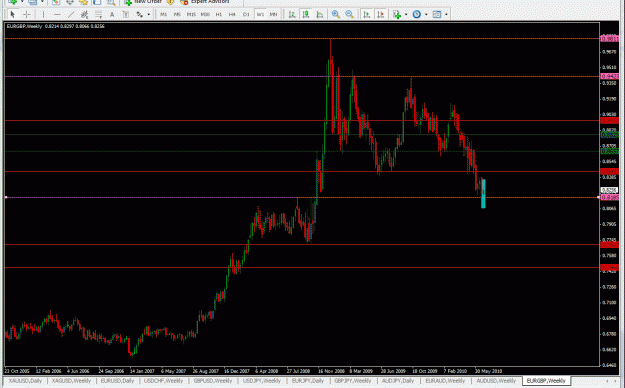Viewport: 625px width, 388px height.
Task: Click the New Order button
Action: click(143, 2)
